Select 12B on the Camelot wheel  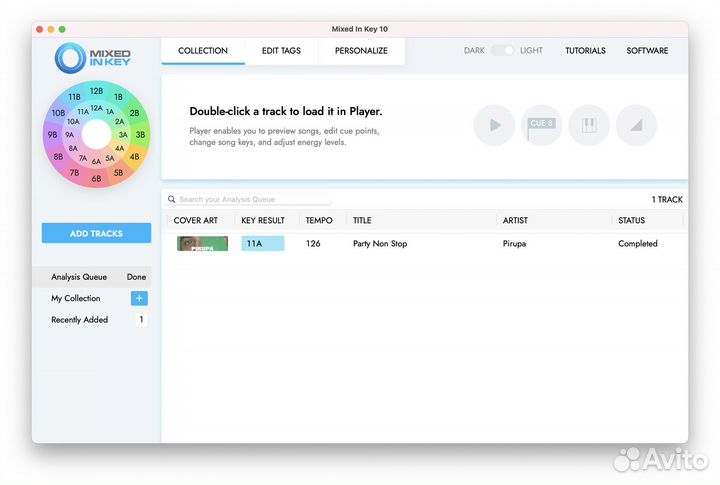click(96, 91)
